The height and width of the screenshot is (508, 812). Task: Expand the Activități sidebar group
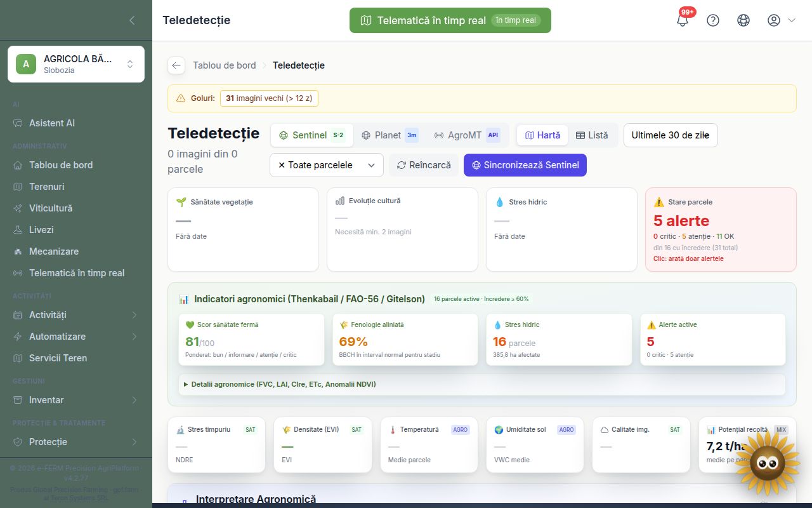[x=76, y=315]
